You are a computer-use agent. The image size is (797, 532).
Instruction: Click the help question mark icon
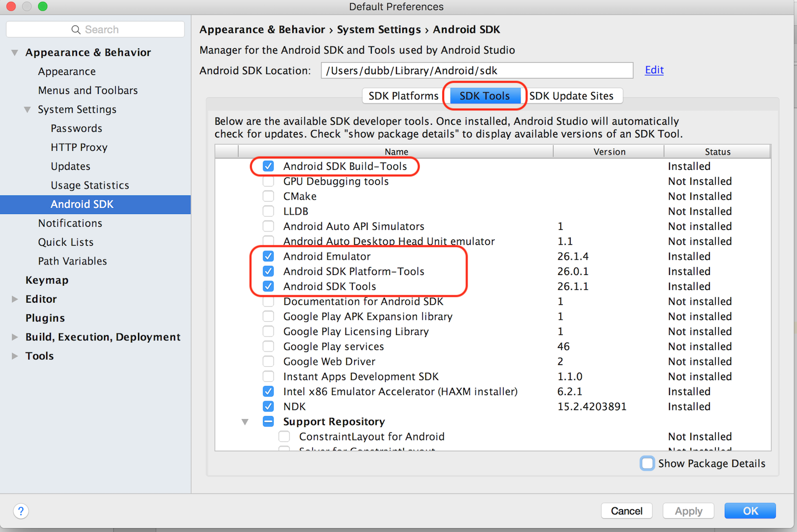(21, 511)
